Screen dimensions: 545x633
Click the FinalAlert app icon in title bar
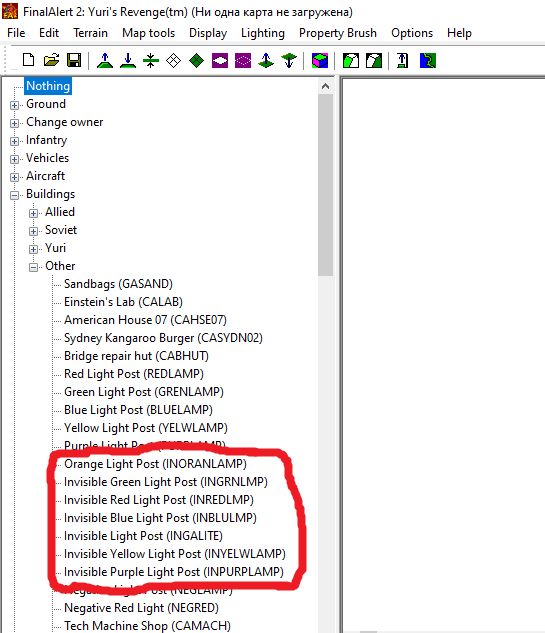tap(10, 11)
